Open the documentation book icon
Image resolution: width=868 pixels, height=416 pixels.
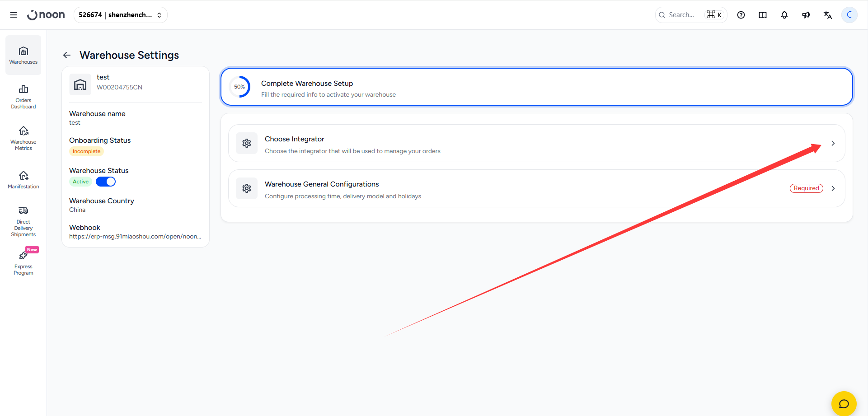[763, 15]
